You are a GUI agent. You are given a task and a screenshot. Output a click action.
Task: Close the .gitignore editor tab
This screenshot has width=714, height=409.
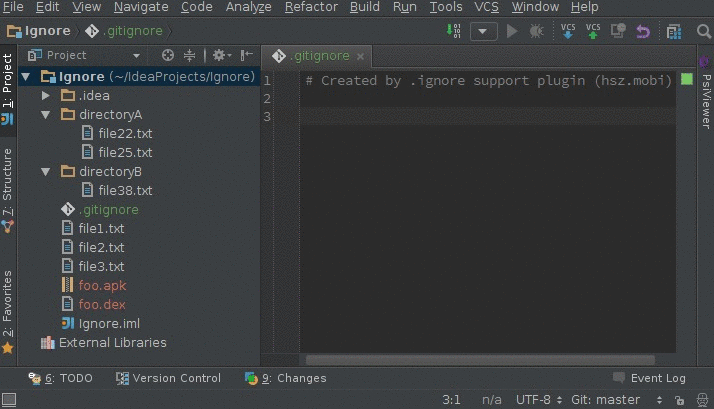click(x=360, y=56)
